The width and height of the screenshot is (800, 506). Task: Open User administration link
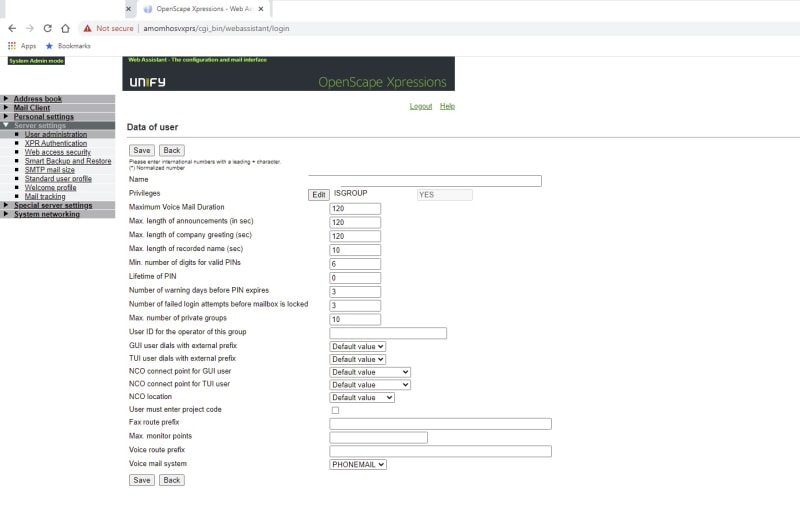click(56, 134)
